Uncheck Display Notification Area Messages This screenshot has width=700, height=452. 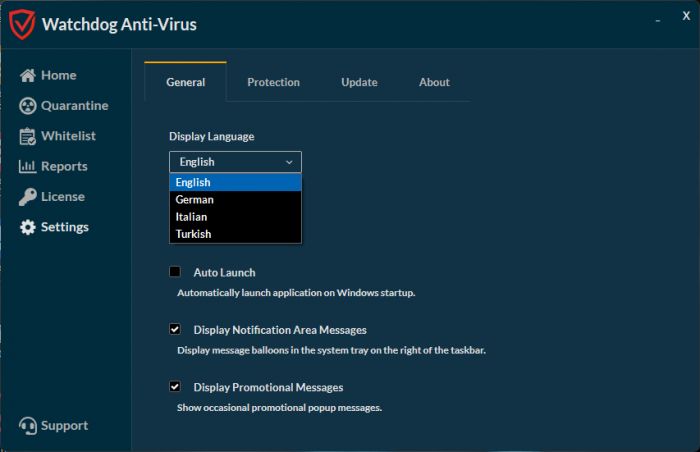[x=175, y=329]
